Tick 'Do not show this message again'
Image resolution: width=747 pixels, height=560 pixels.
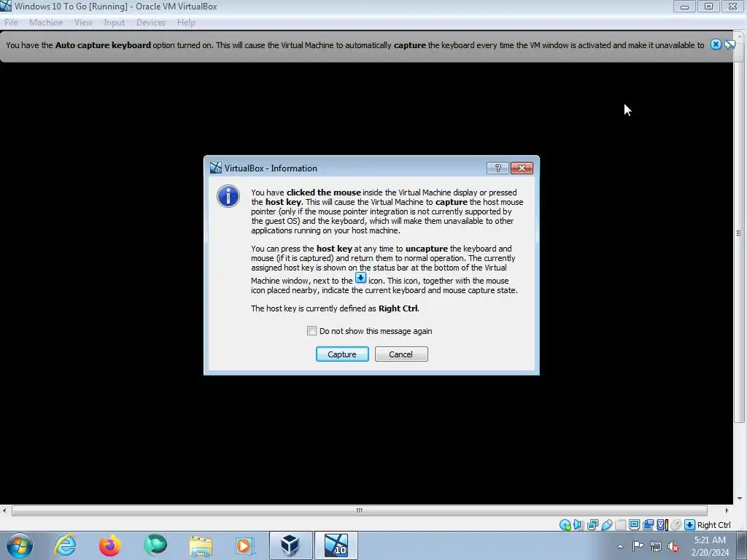(x=311, y=331)
